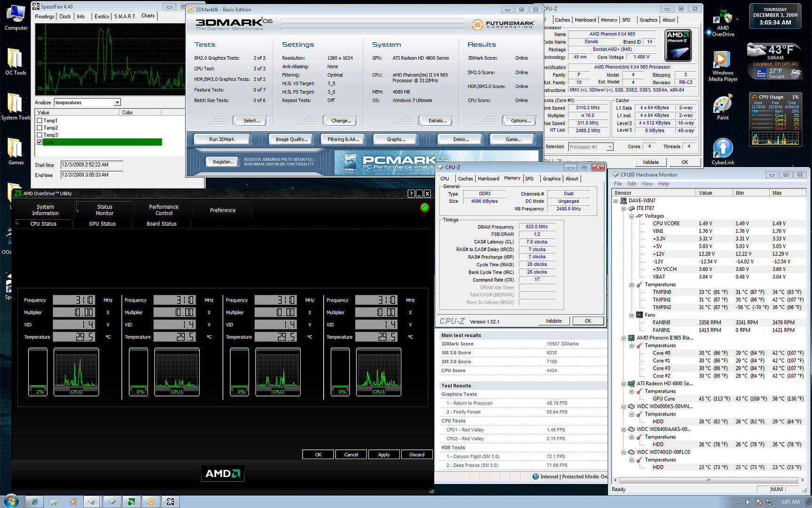Viewport: 812px width, 508px height.
Task: Open the View menu in HWMonitor
Action: point(647,184)
